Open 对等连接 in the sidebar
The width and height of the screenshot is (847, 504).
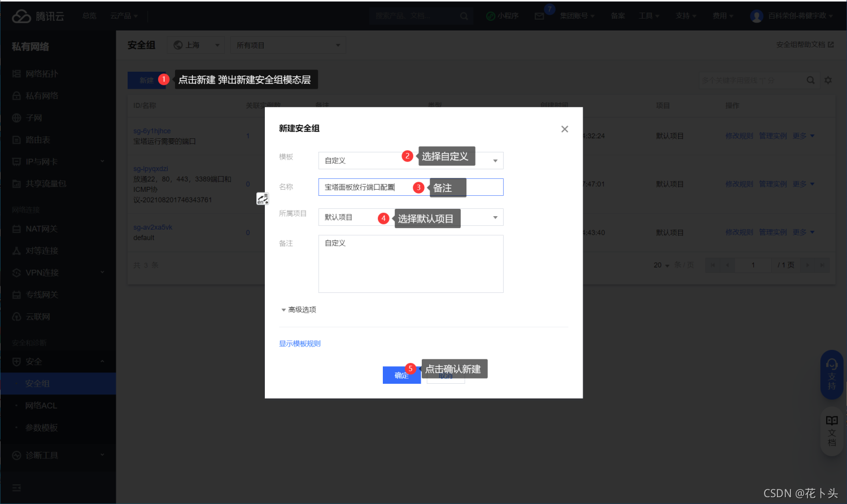pyautogui.click(x=41, y=251)
